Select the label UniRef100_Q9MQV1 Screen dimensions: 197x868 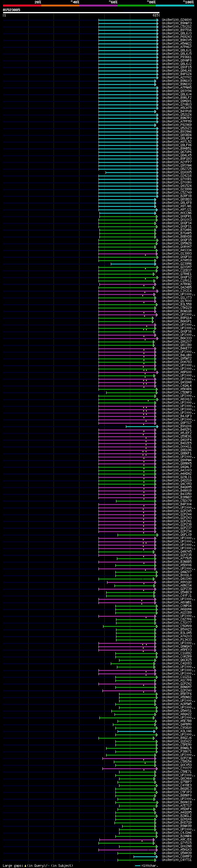pos(177,101)
